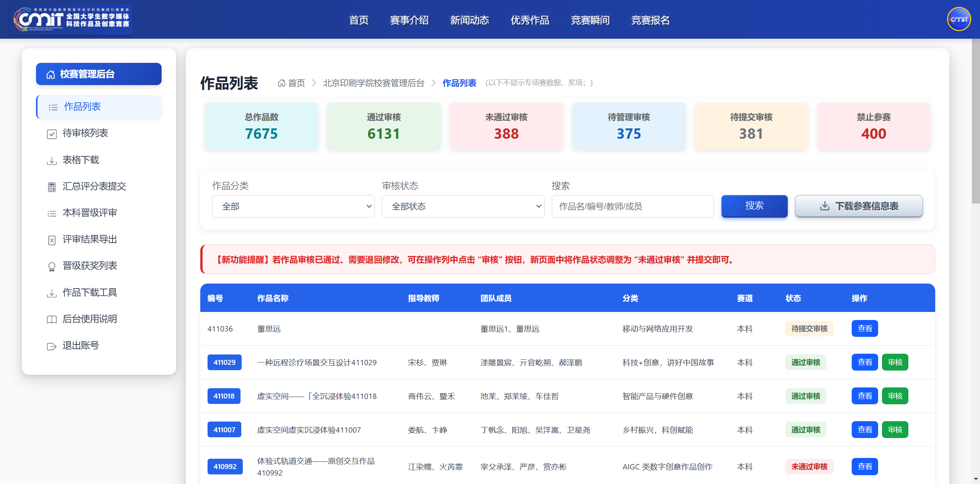Image resolution: width=980 pixels, height=484 pixels.
Task: Click 审核 for work 411029
Action: (895, 362)
